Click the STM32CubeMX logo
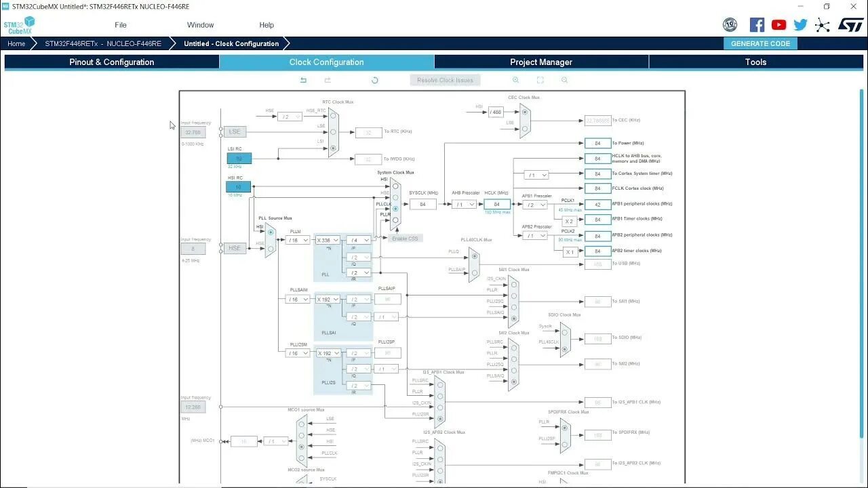 tap(18, 26)
